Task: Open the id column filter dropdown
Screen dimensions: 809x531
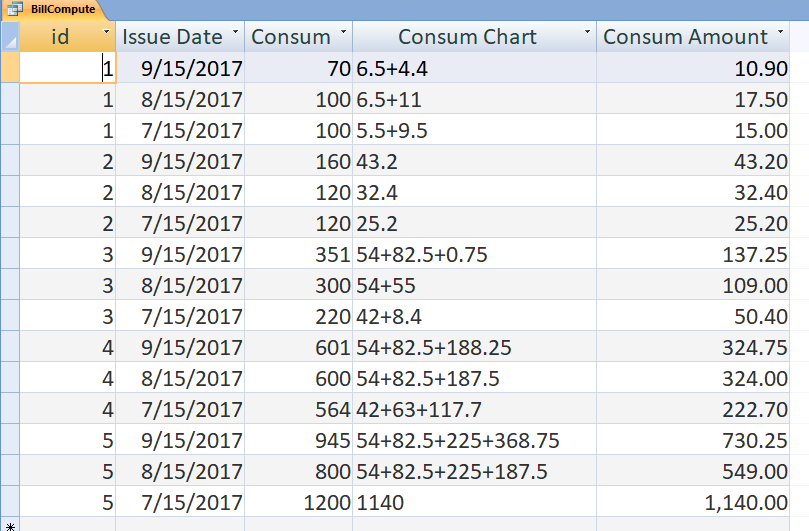Action: pos(106,31)
